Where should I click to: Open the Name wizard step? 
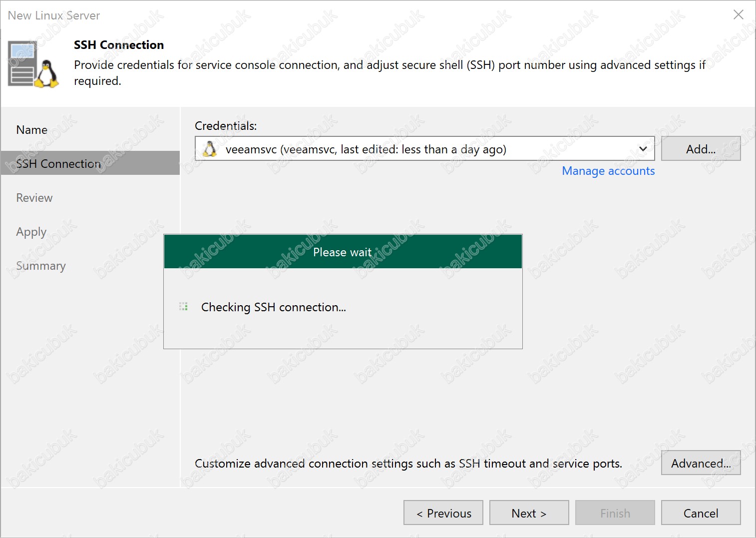(32, 130)
